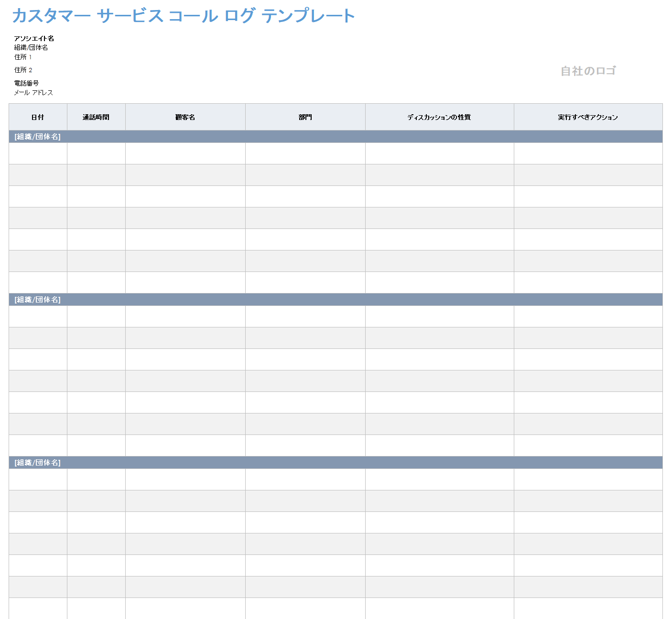Click the 自社のロゴ placeholder

tap(588, 71)
